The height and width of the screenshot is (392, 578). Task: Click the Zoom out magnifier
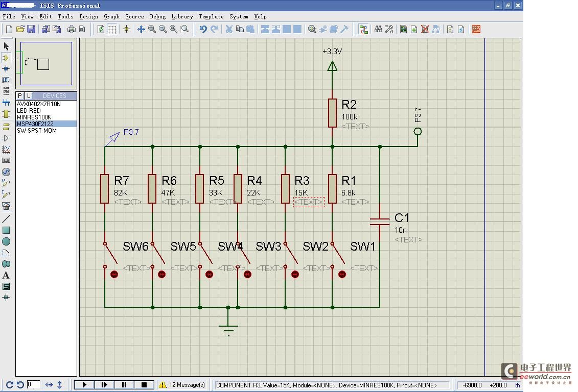163,29
